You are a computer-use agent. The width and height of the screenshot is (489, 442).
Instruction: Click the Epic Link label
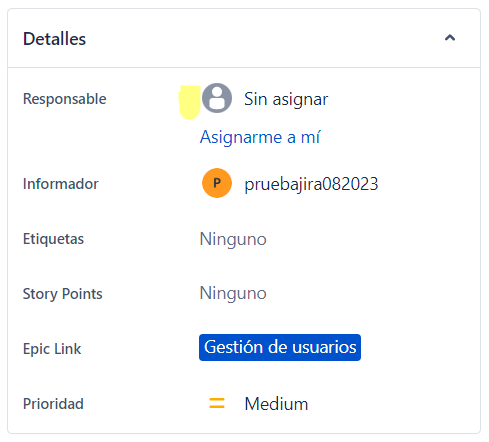(x=52, y=349)
